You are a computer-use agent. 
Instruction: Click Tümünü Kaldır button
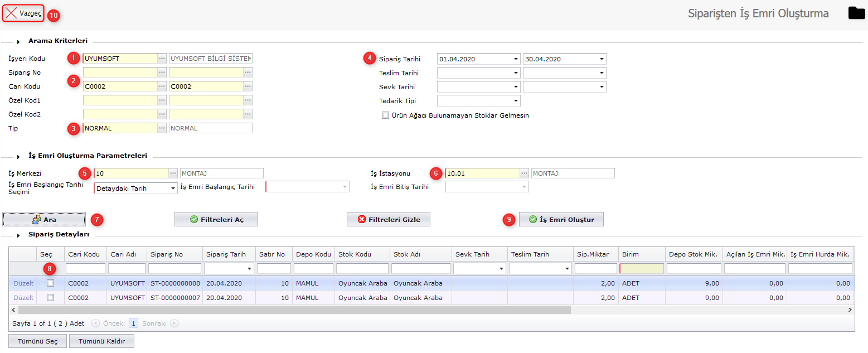pyautogui.click(x=101, y=341)
